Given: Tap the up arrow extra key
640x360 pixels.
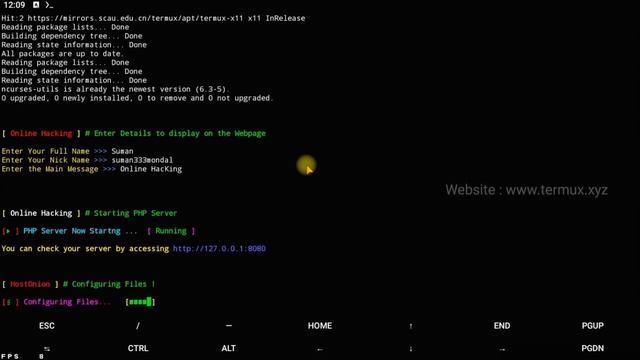Looking at the screenshot, I should [411, 326].
